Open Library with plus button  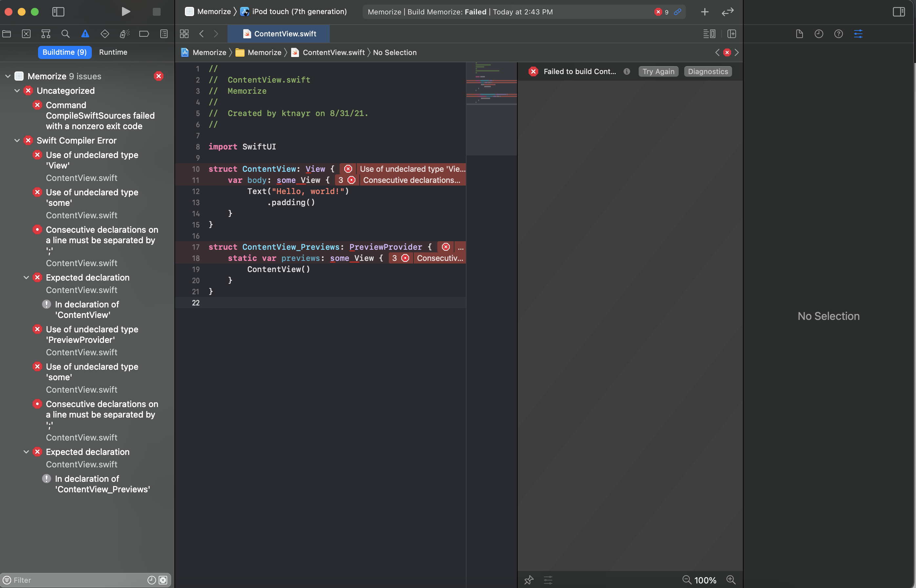coord(705,12)
